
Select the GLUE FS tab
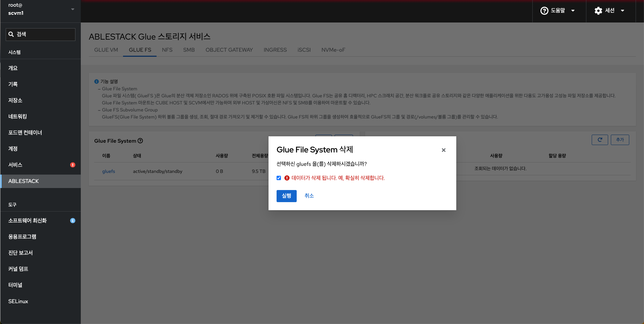140,50
